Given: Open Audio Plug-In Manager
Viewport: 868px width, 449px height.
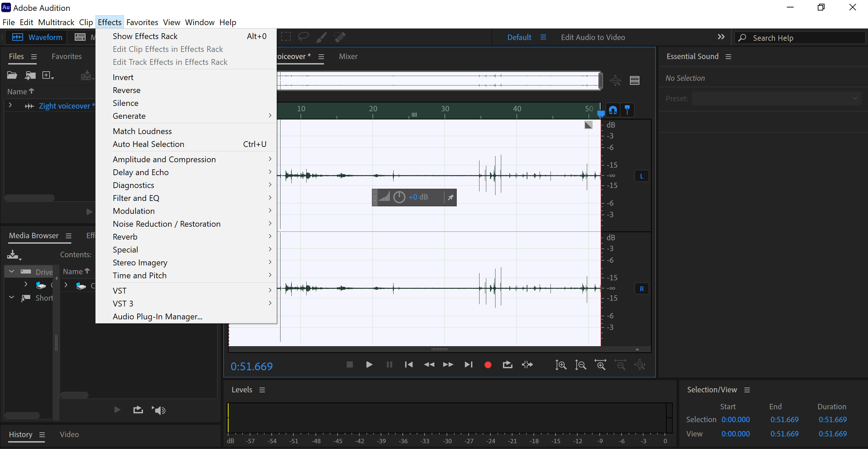Looking at the screenshot, I should click(x=186, y=317).
